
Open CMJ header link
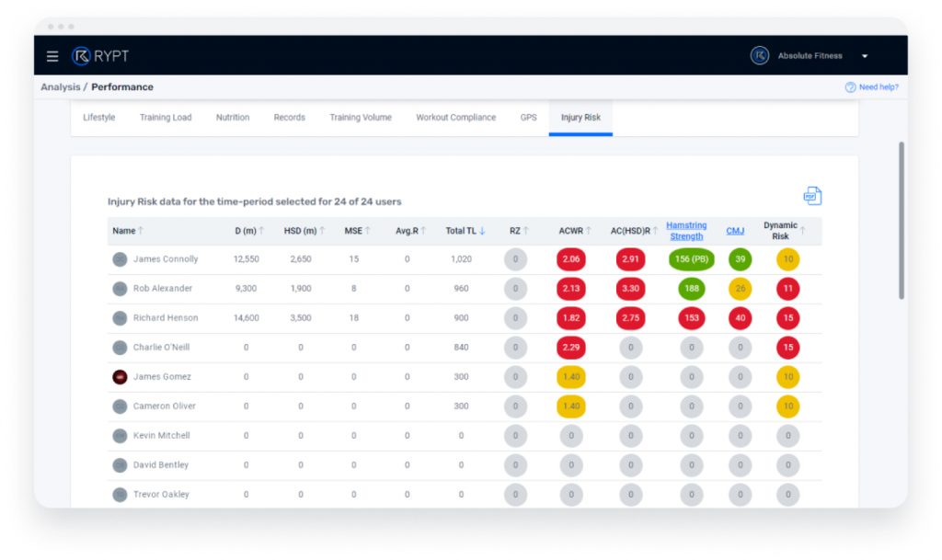click(735, 231)
